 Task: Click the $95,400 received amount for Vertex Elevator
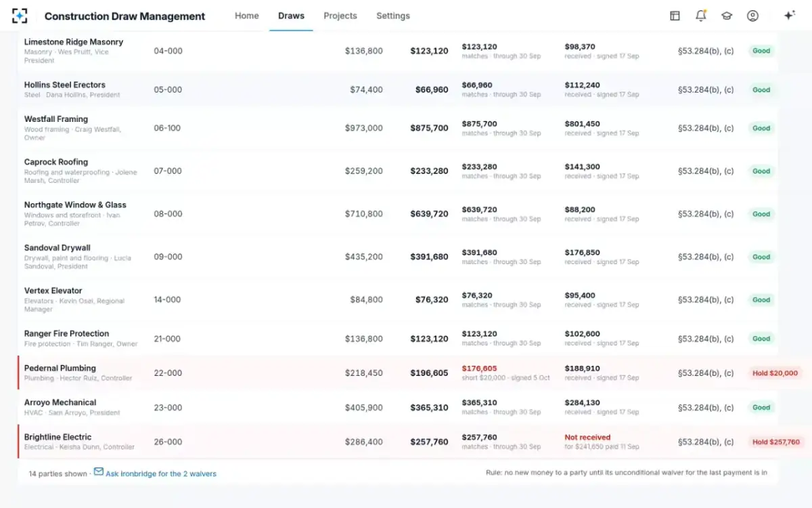point(580,295)
